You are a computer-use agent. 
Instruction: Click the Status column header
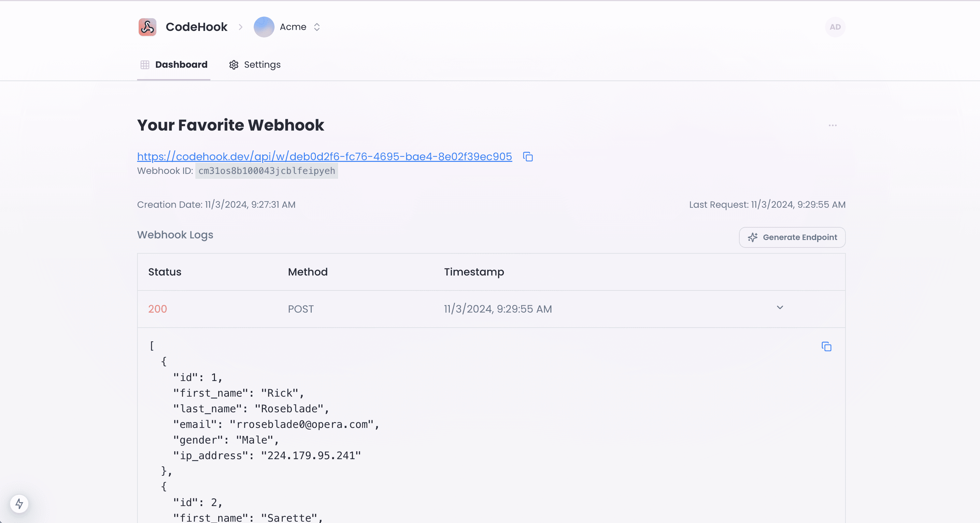pos(164,272)
